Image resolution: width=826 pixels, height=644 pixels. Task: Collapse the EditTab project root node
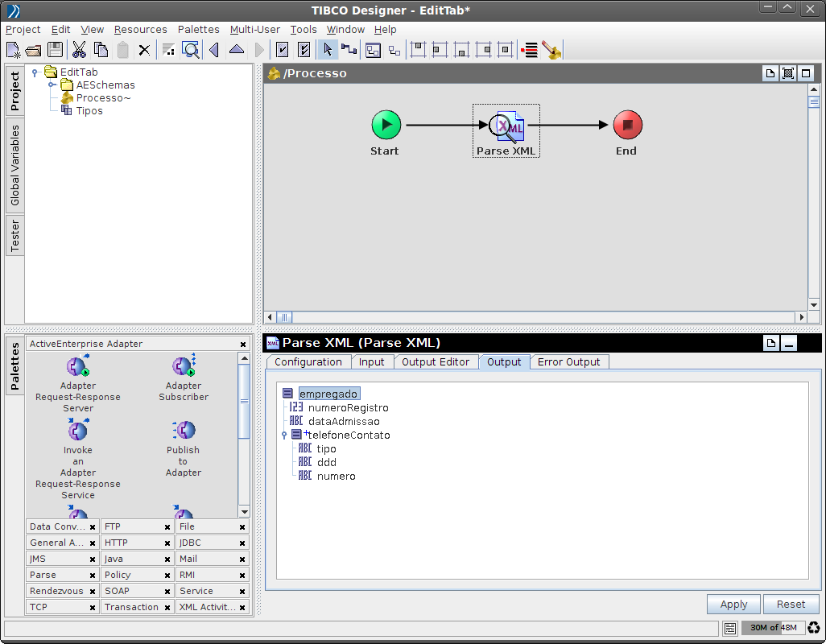(35, 72)
